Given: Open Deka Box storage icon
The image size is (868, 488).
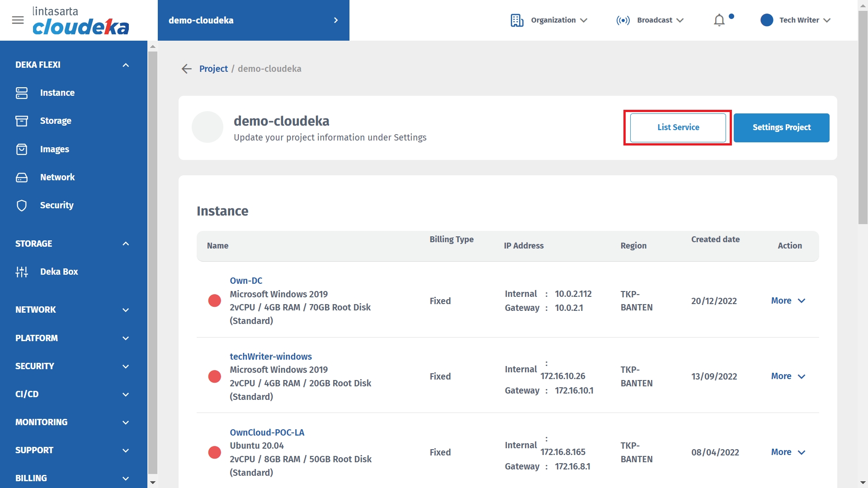Looking at the screenshot, I should pos(22,272).
